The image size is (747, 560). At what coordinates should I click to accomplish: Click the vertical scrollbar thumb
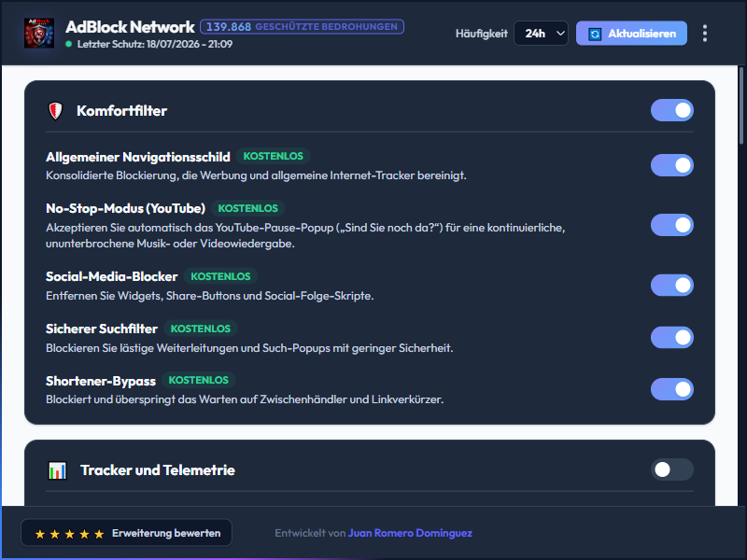coord(740,105)
